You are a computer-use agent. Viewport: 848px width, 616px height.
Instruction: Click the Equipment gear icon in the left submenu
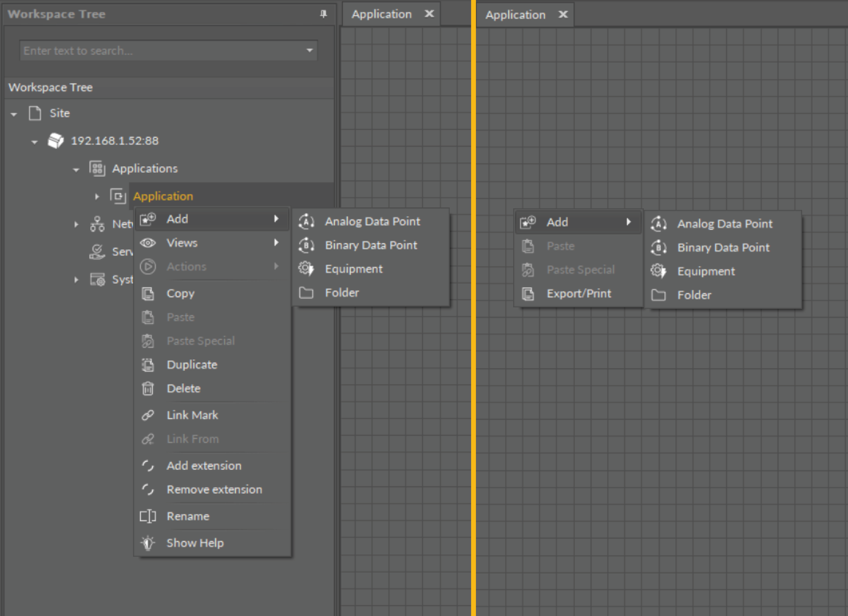click(306, 269)
